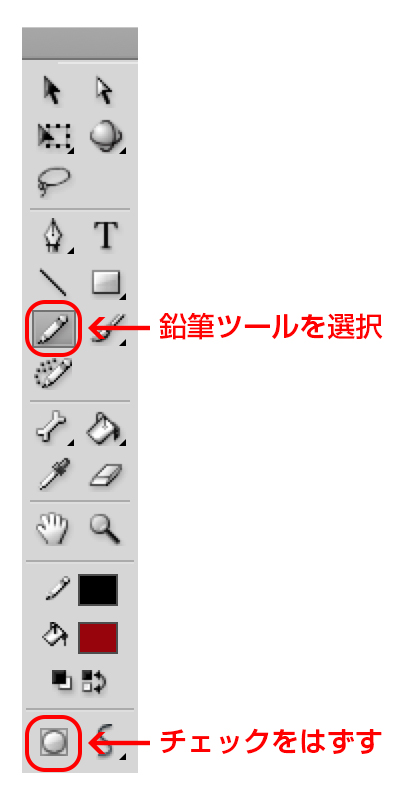Viewport: 400px width, 800px height.
Task: Toggle the Object Drawing mode button off
Action: 53,742
